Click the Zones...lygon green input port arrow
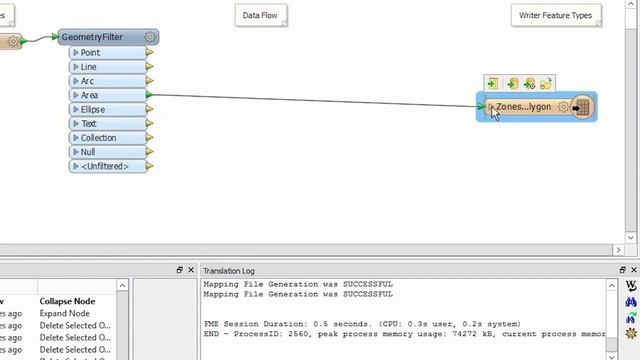The image size is (640, 360). coord(481,107)
